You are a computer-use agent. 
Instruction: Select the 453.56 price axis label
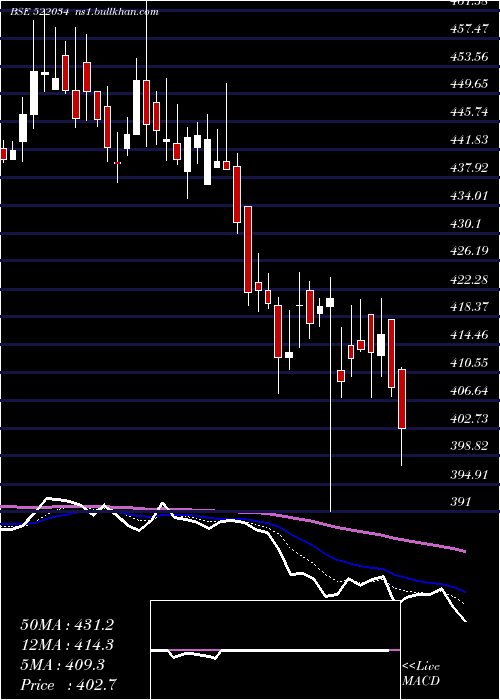[x=469, y=57]
